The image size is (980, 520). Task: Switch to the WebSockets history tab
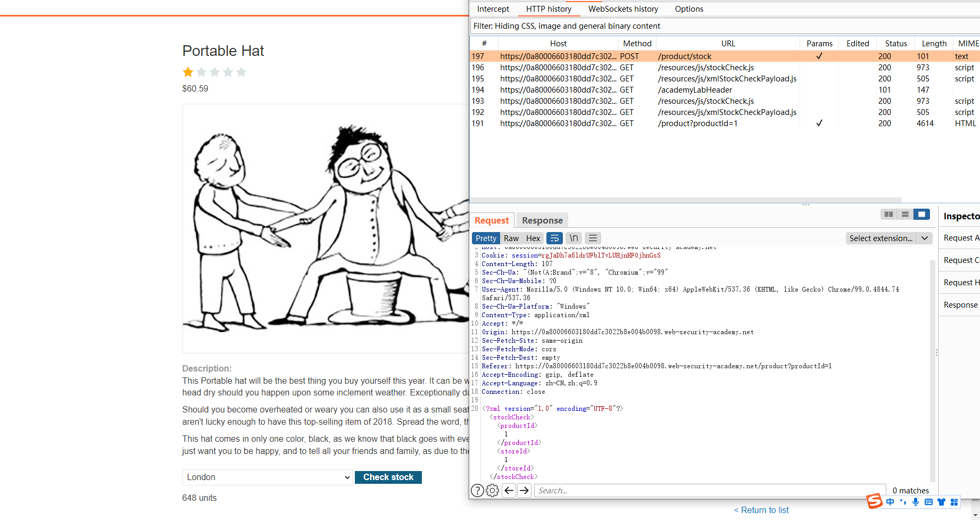(623, 9)
